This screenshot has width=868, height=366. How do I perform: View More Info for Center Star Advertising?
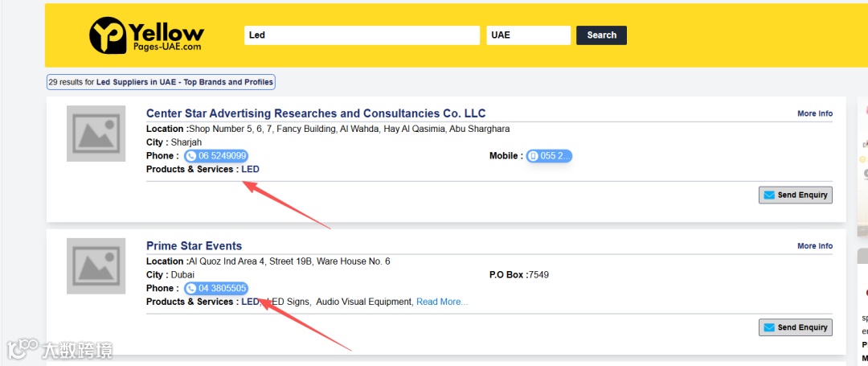pyautogui.click(x=814, y=114)
